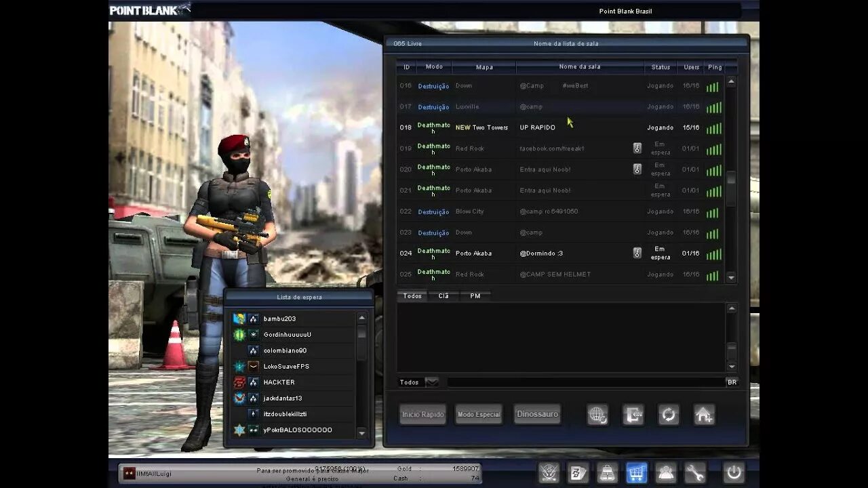Image resolution: width=868 pixels, height=488 pixels.
Task: Click chat box scroll down arrow
Action: 731,367
